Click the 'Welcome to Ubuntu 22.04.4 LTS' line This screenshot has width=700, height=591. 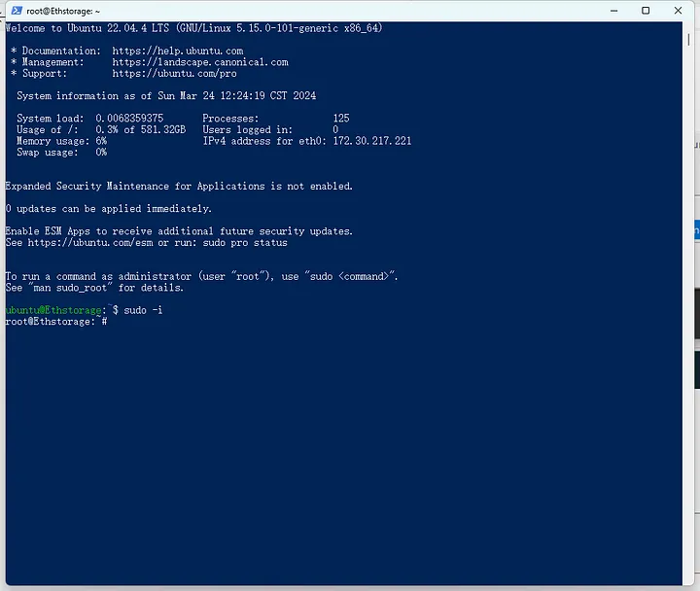click(x=193, y=28)
